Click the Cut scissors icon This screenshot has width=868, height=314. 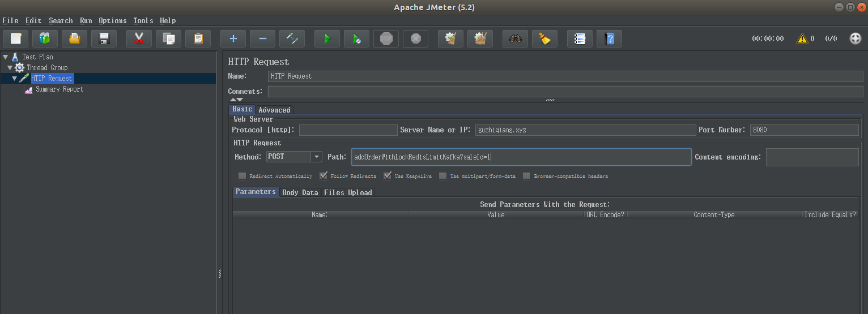coord(139,38)
